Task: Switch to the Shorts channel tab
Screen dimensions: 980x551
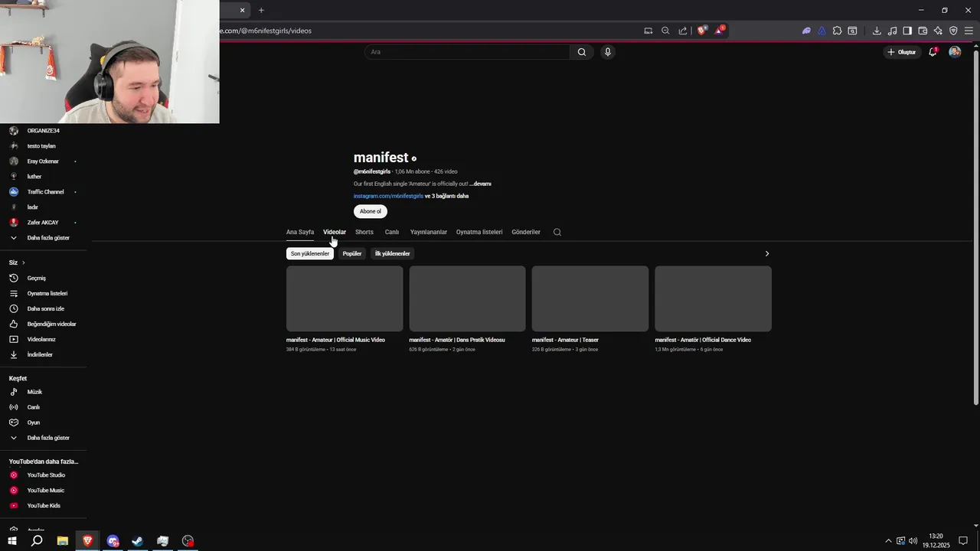Action: (x=364, y=232)
